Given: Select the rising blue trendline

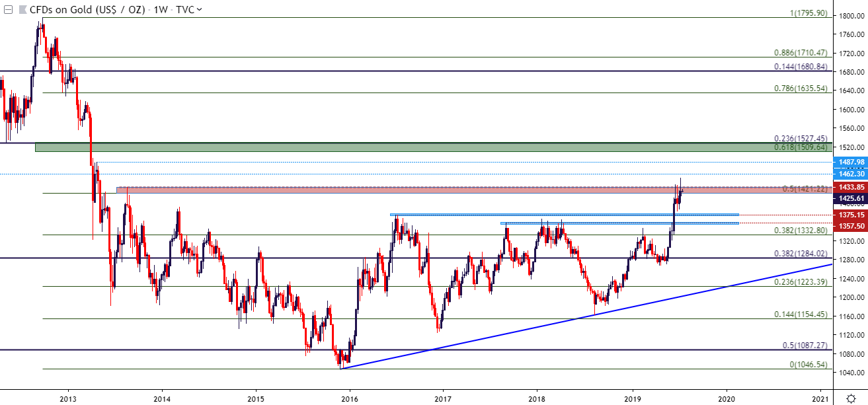Looking at the screenshot, I should [x=586, y=316].
